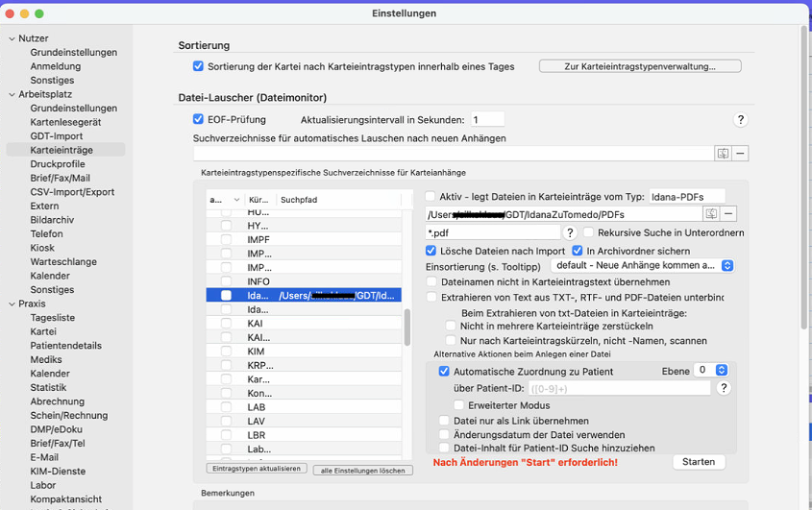
Task: Open KIM-Dienste settings page
Action: (x=58, y=472)
